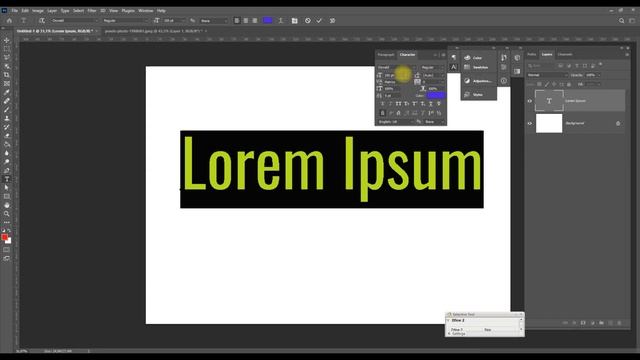Switch to the Paragraph tab
Screen dimensions: 640x360
pos(386,55)
